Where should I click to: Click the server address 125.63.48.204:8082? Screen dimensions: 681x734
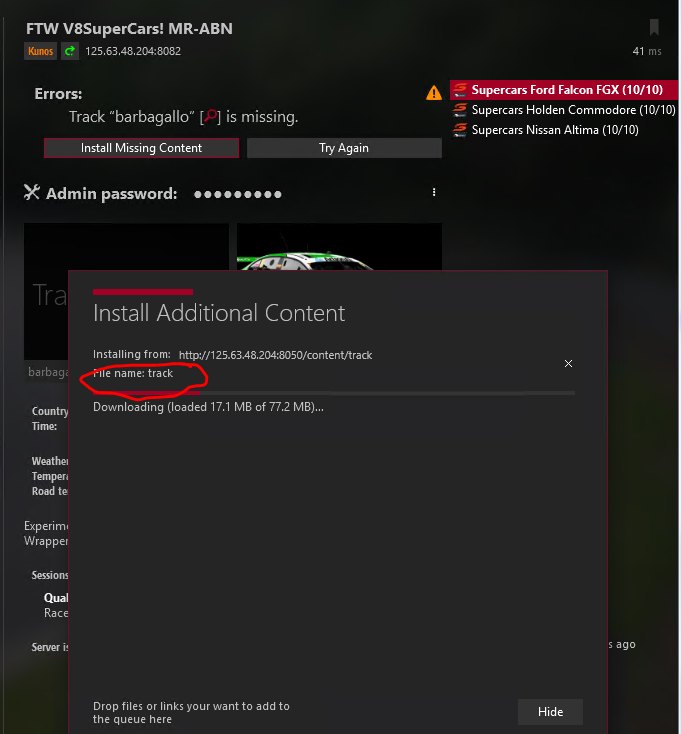coord(133,51)
